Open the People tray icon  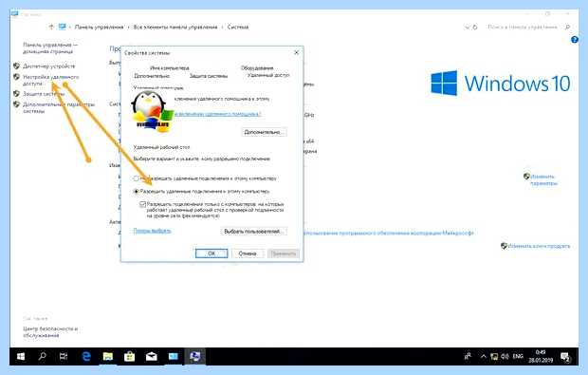pos(468,356)
